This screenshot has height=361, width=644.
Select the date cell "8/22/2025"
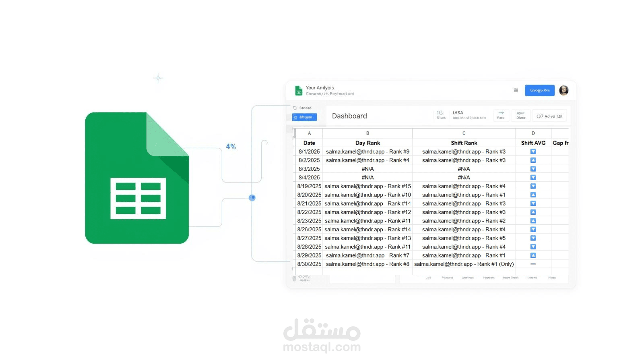(309, 212)
